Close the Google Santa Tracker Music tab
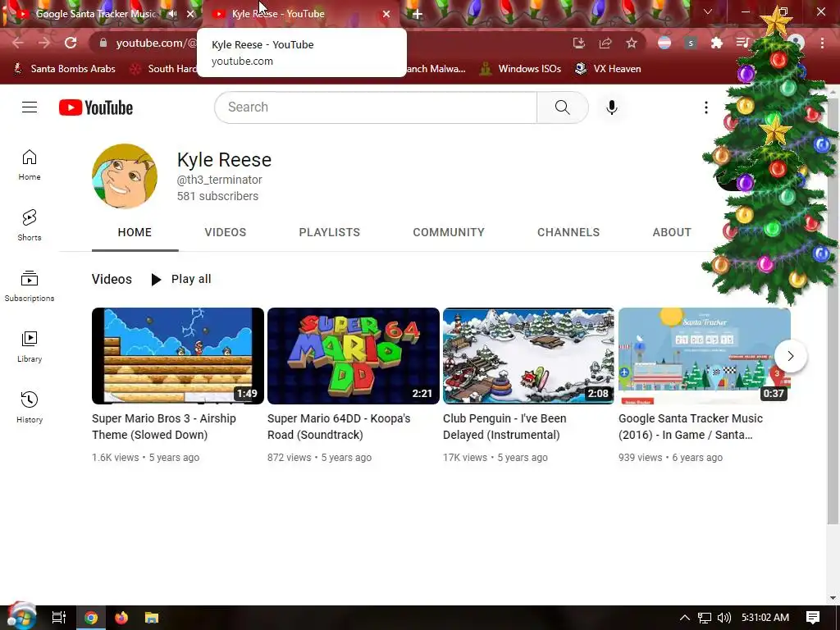840x630 pixels. click(190, 14)
